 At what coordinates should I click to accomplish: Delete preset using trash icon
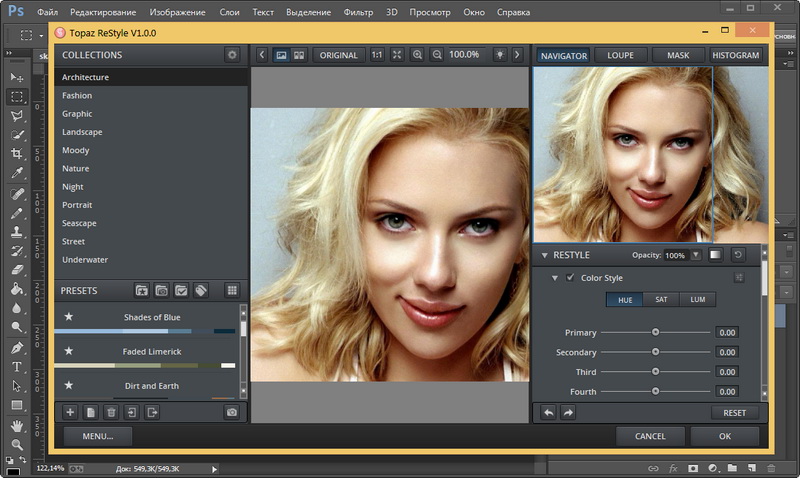(111, 411)
